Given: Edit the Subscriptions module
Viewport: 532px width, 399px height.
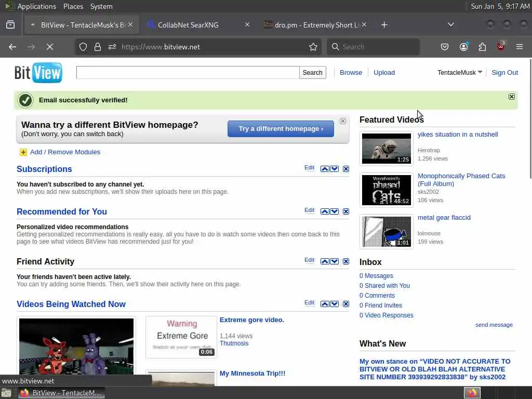Looking at the screenshot, I should (x=309, y=168).
